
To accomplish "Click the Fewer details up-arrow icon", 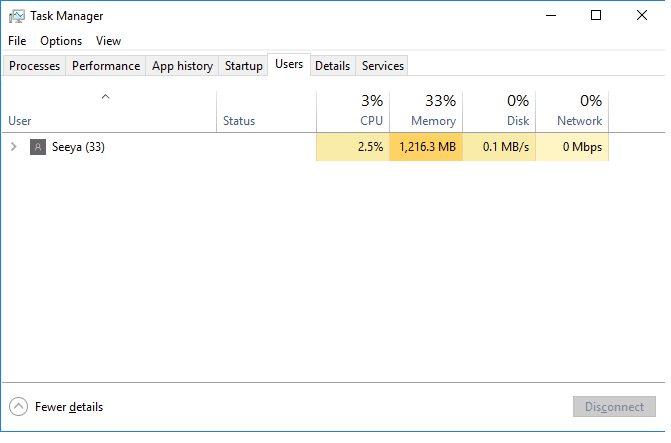I will point(19,407).
